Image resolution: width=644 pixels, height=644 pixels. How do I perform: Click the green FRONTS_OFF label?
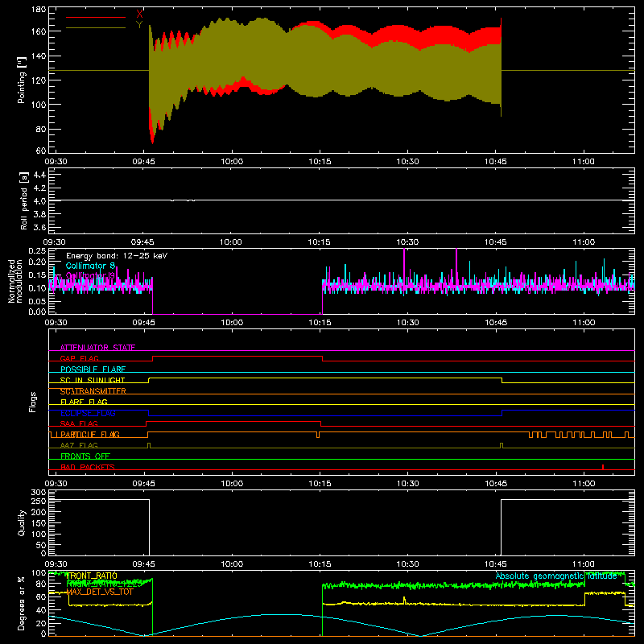point(85,456)
